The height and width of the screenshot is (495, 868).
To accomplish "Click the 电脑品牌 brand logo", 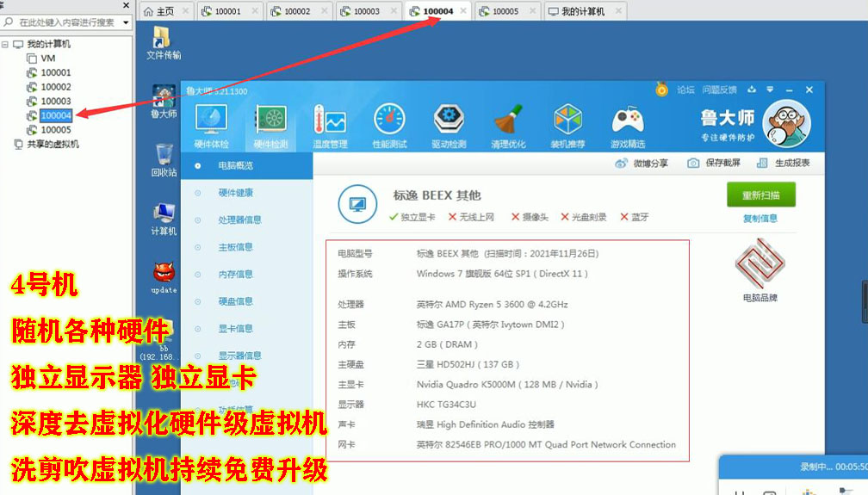I will pyautogui.click(x=760, y=263).
